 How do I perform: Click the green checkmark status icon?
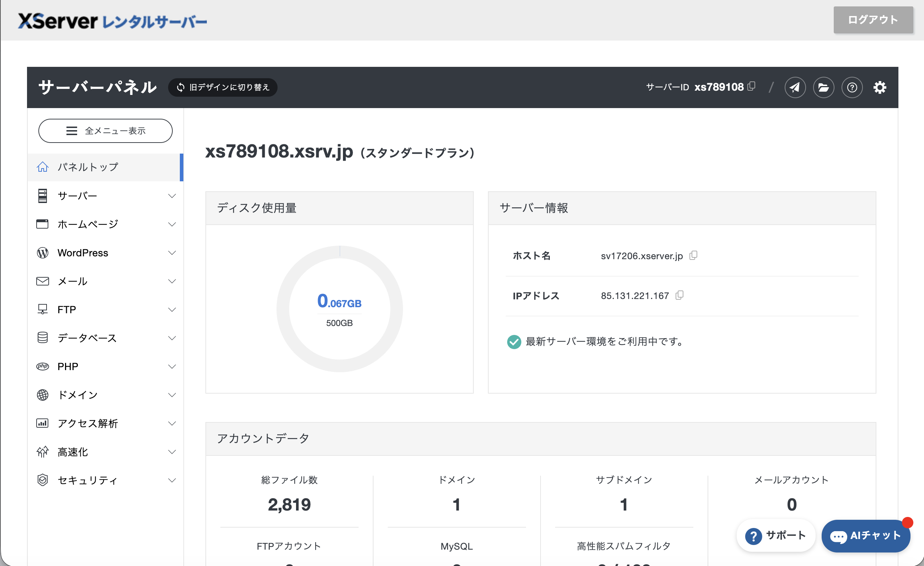click(514, 342)
